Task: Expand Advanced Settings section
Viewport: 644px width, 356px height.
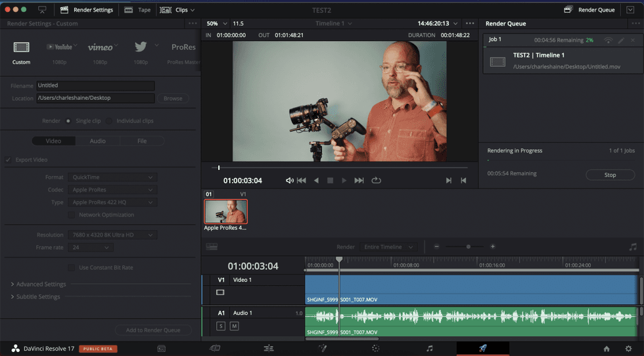Action: tap(38, 284)
